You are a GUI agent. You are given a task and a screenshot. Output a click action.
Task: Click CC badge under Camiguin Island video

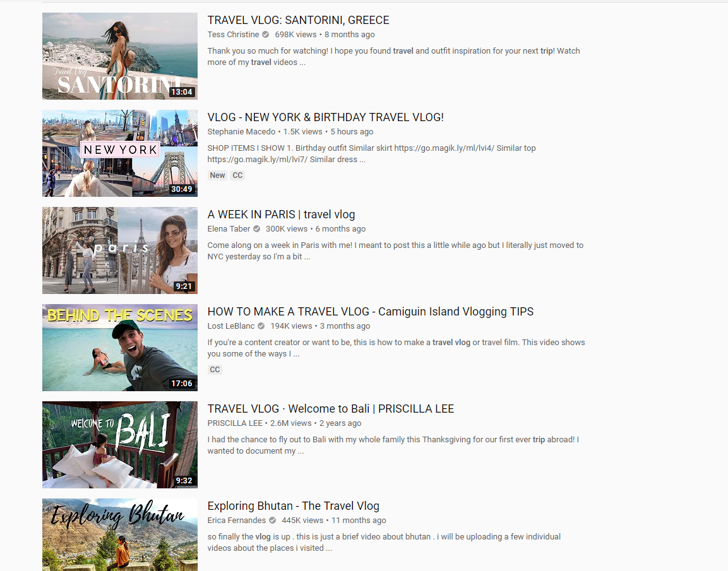(215, 370)
